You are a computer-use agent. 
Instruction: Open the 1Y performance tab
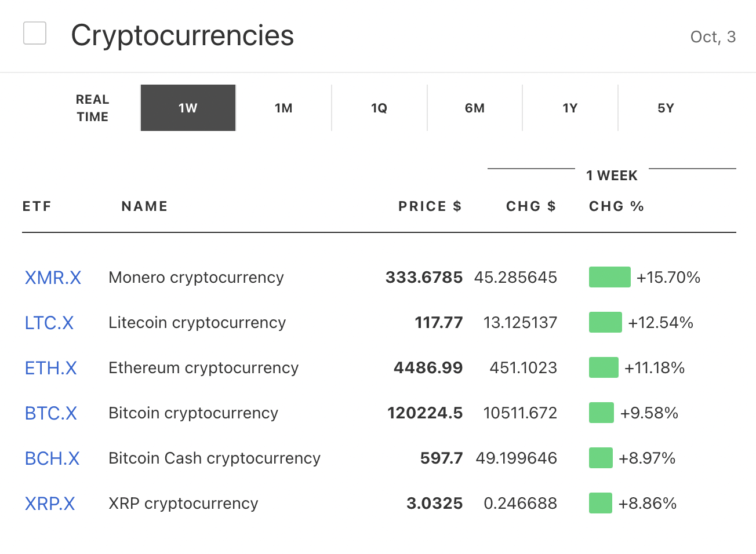[x=570, y=108]
